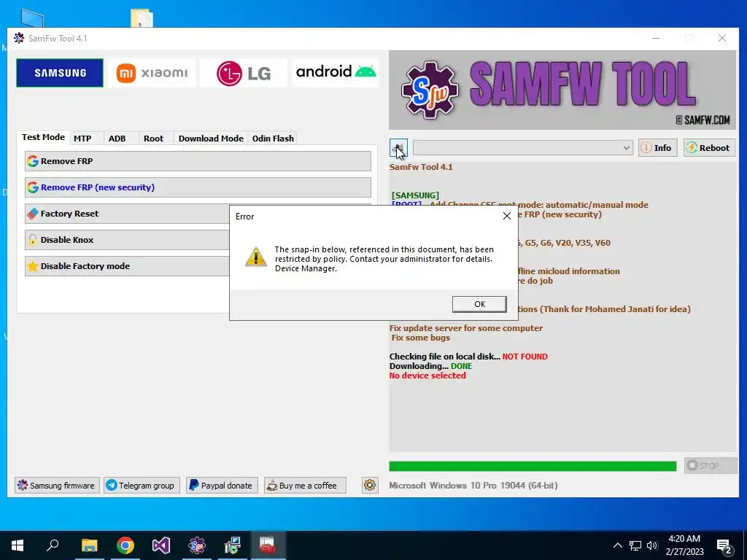Open File Explorer from taskbar
This screenshot has width=747, height=560.
[89, 545]
